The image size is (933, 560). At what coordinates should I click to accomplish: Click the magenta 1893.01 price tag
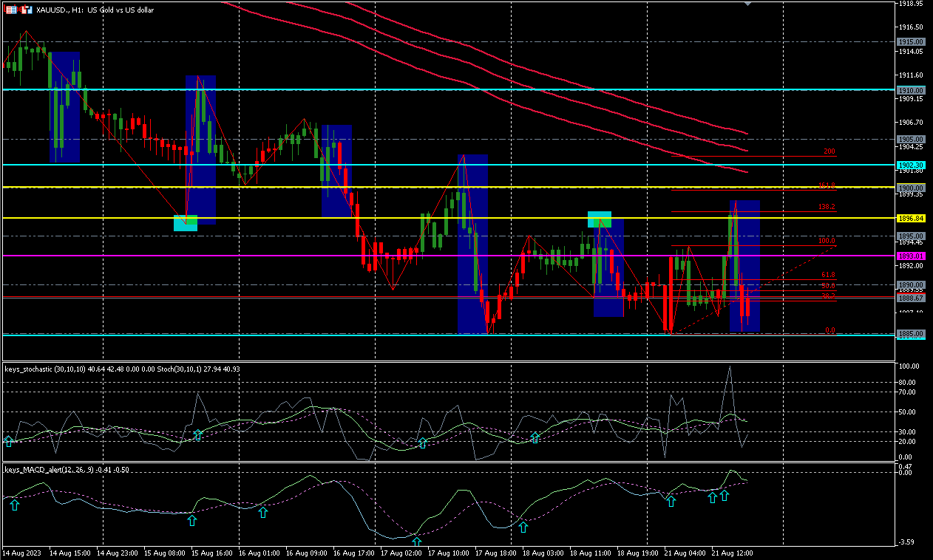pyautogui.click(x=911, y=256)
